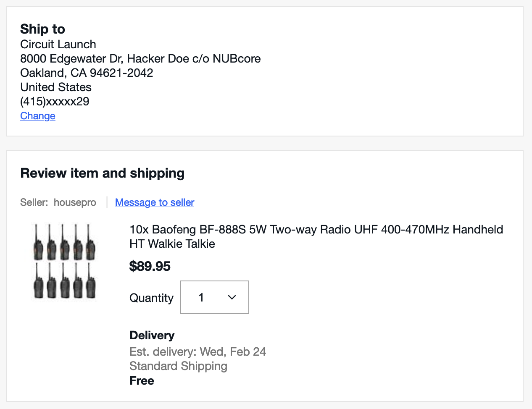532x409 pixels.
Task: Click the walkie talkie product thumbnail
Action: click(64, 262)
